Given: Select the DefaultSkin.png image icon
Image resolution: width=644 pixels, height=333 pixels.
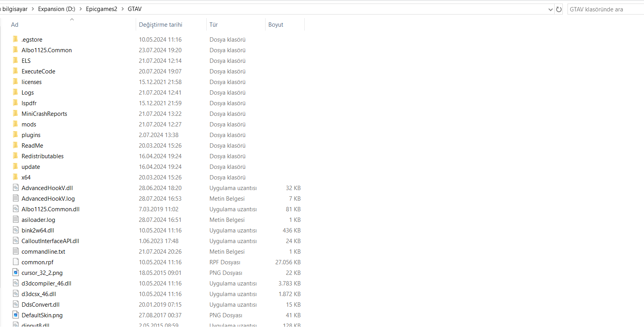Looking at the screenshot, I should (16, 315).
